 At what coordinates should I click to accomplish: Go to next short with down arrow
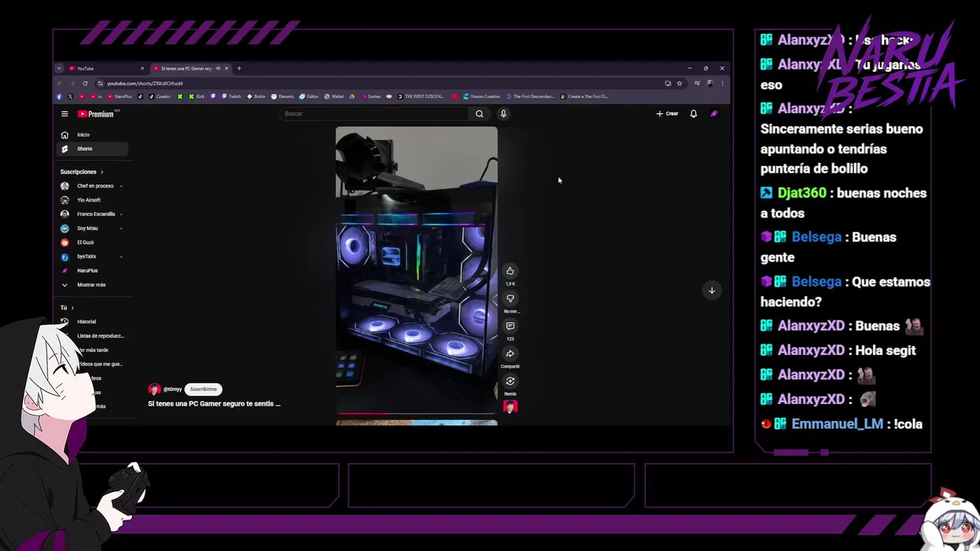[x=711, y=290]
